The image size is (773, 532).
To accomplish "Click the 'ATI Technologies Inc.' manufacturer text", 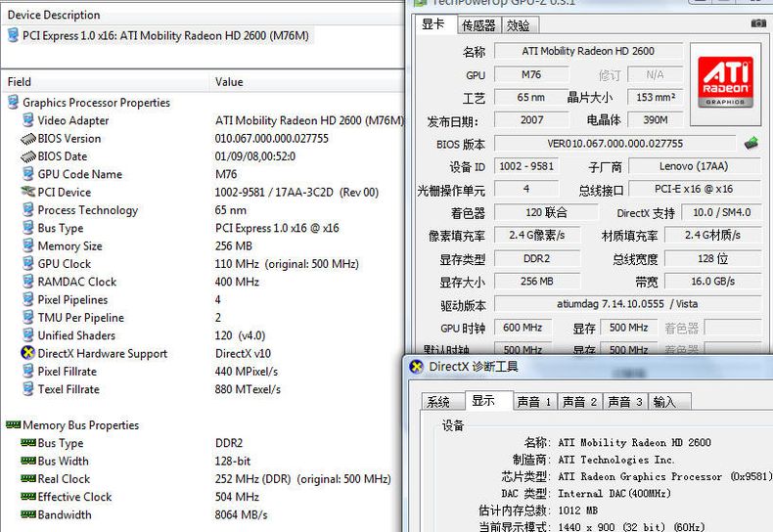I will tap(615, 460).
